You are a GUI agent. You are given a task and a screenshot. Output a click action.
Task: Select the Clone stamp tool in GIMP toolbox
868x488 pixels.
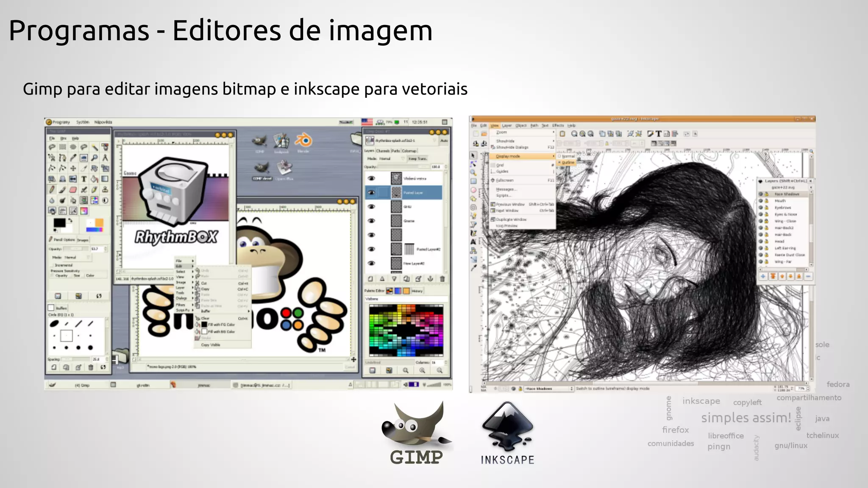coord(105,190)
